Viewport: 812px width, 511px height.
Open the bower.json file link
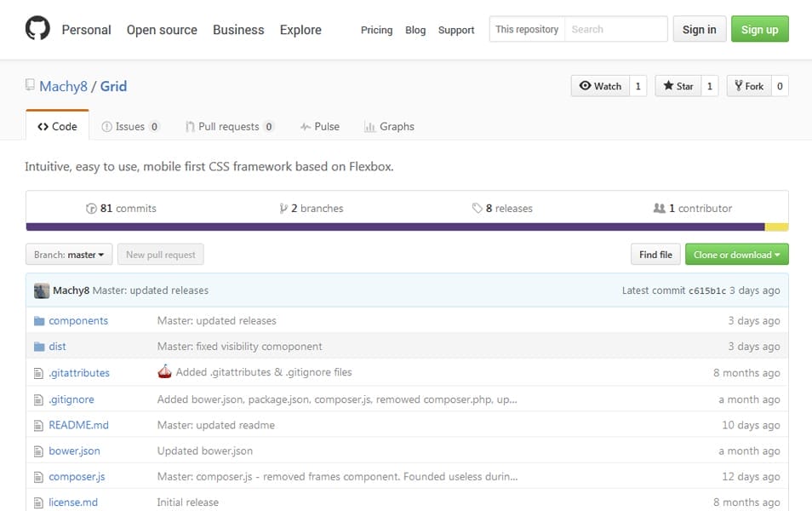click(75, 451)
